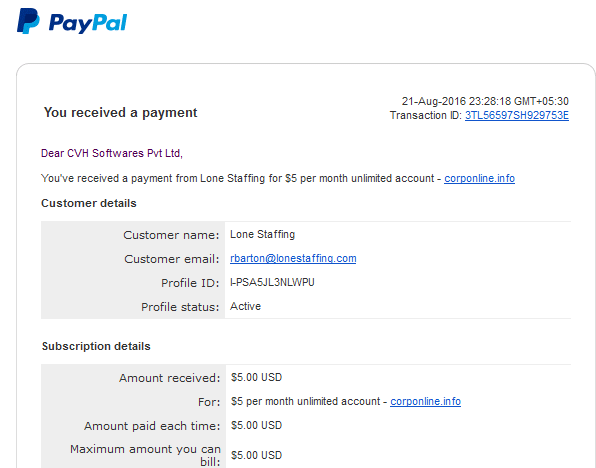Click the Maximum amount you can bill value
The height and width of the screenshot is (468, 596).
point(256,455)
